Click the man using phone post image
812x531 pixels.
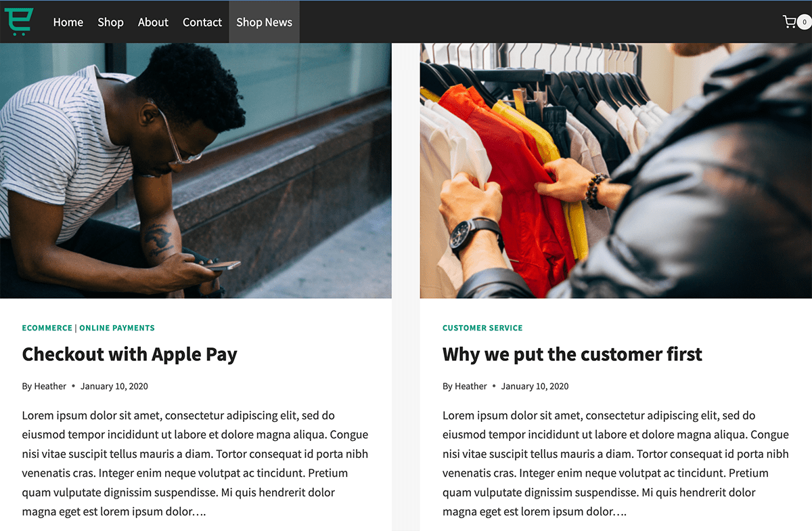pyautogui.click(x=196, y=171)
